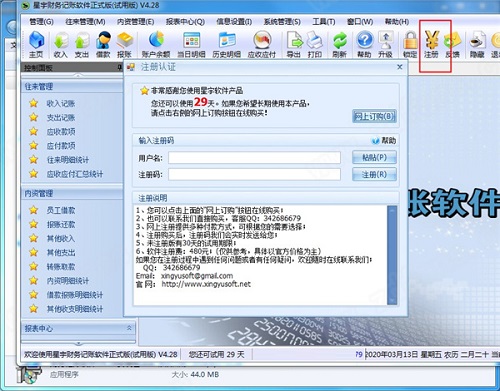Pin the 控制面板 panel pushpin
This screenshot has width=500, height=391.
click(120, 68)
